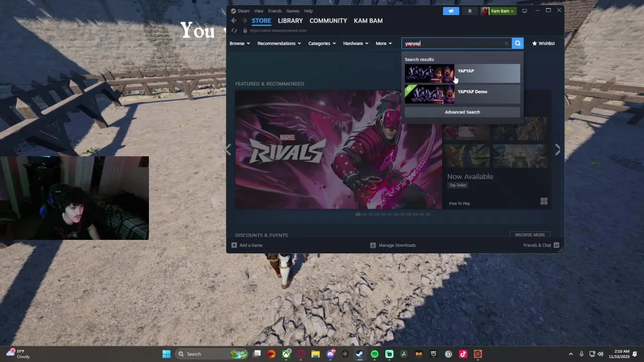Image resolution: width=644 pixels, height=362 pixels.
Task: Switch to Steam Big Picture mode
Action: [x=524, y=11]
